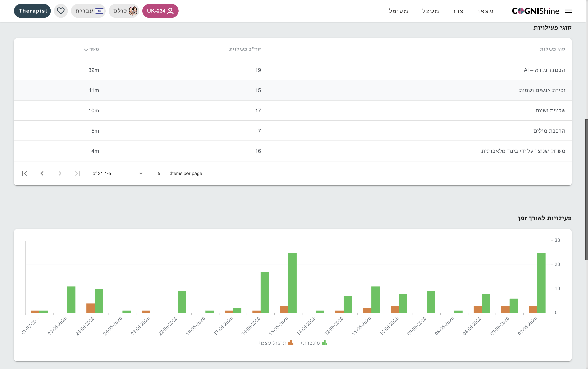Open the hamburger menu next to the CogniShine logo
Viewport: 588px width, 369px height.
[x=568, y=11]
